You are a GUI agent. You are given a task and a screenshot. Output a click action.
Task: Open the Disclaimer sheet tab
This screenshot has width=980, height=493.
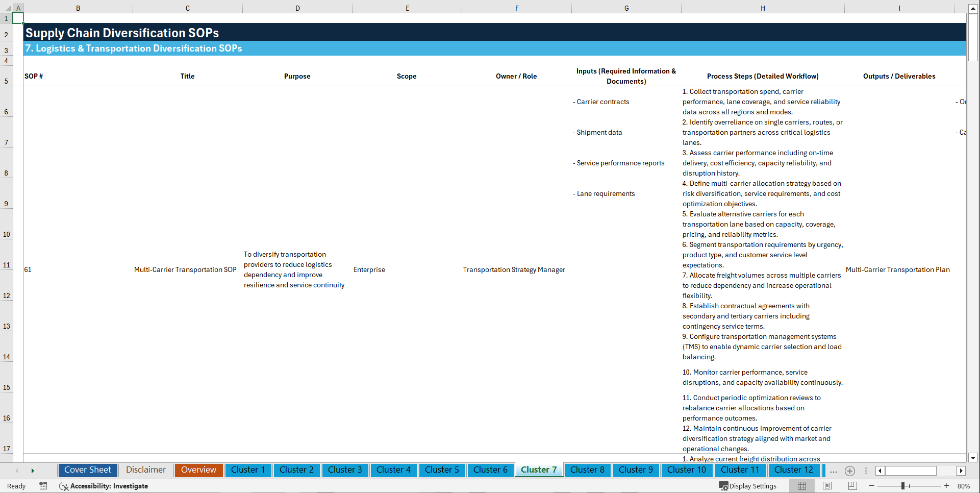(x=146, y=470)
